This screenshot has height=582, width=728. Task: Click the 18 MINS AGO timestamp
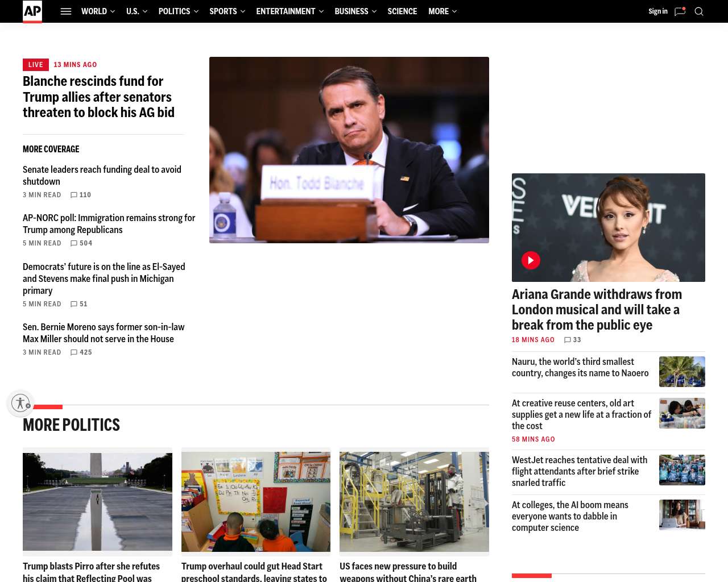533,340
